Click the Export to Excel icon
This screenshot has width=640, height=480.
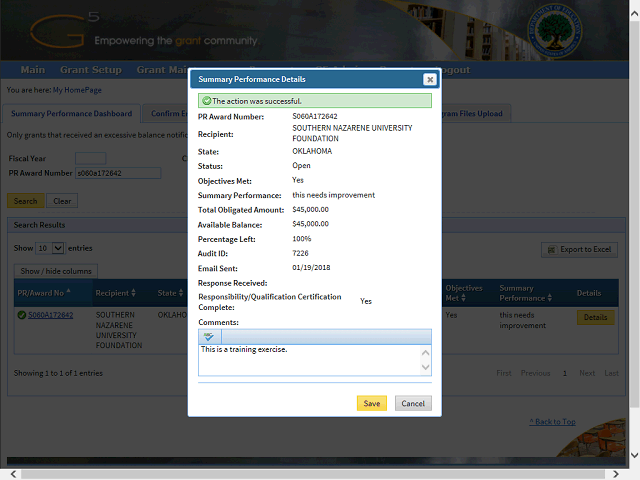(551, 250)
